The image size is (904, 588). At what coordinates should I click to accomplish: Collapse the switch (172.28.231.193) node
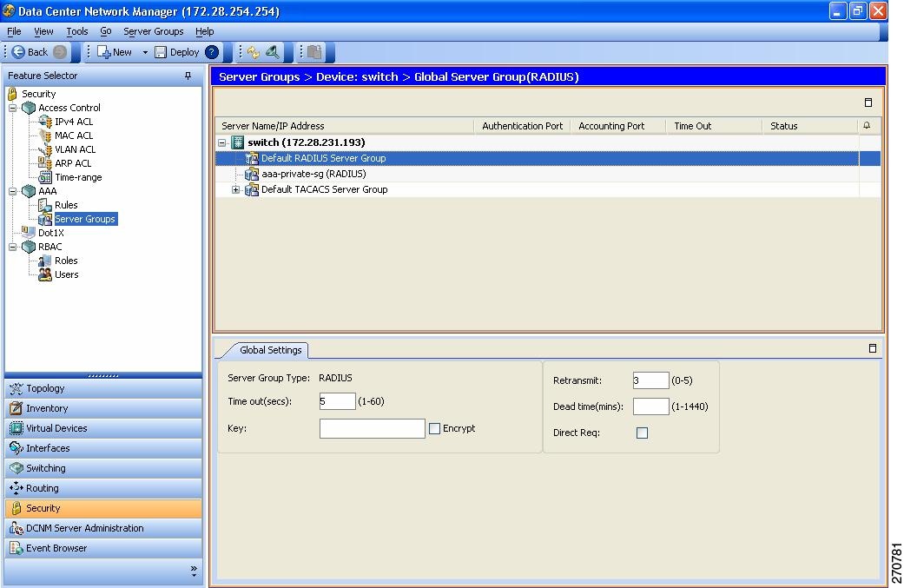[222, 142]
